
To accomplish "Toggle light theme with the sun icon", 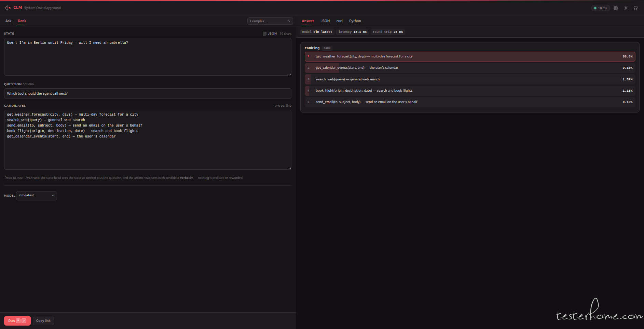I will (x=626, y=8).
